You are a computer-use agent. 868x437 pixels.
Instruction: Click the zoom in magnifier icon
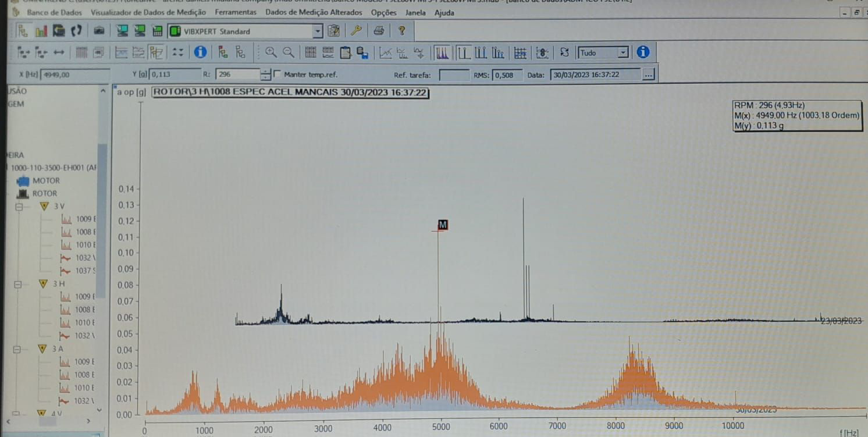click(271, 52)
